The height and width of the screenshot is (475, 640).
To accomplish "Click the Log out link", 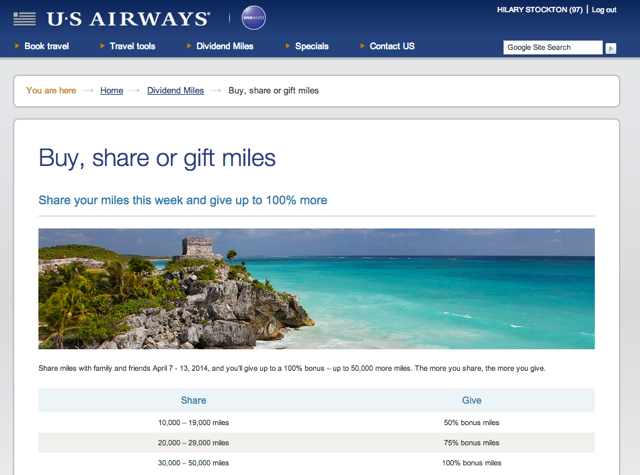I will (x=604, y=10).
